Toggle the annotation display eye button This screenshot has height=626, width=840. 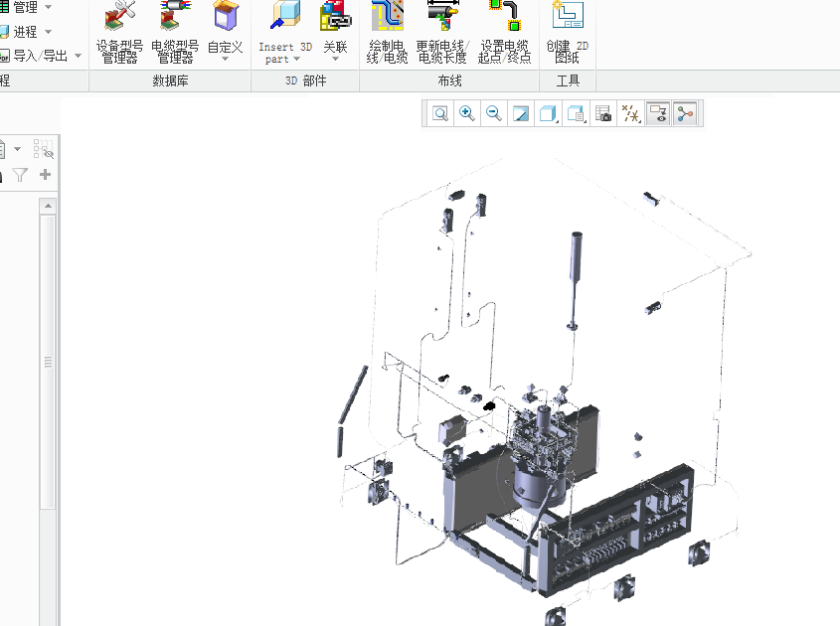pyautogui.click(x=658, y=113)
